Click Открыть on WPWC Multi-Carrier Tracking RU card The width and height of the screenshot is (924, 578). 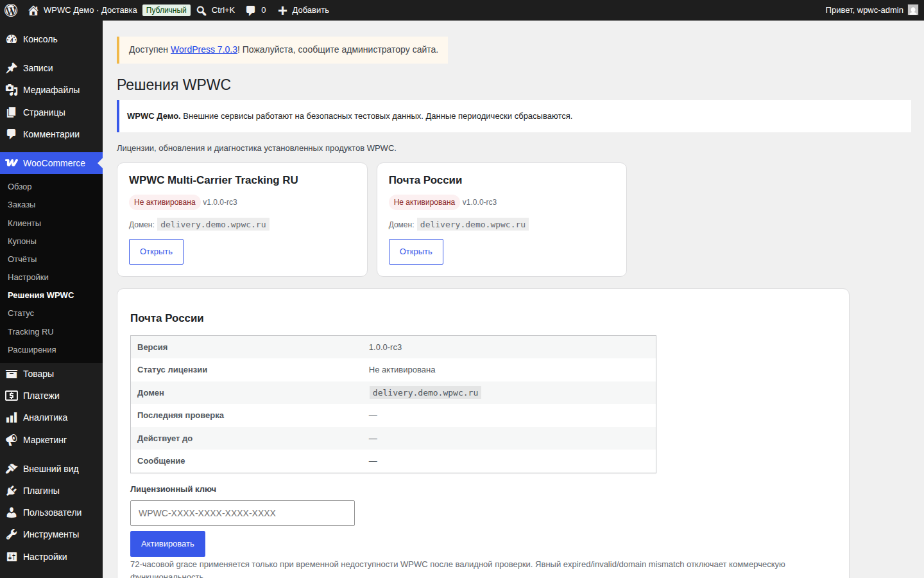click(x=156, y=252)
